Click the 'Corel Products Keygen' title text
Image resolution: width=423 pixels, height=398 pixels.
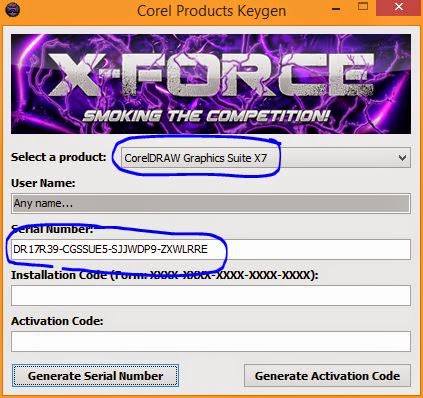coord(212,11)
